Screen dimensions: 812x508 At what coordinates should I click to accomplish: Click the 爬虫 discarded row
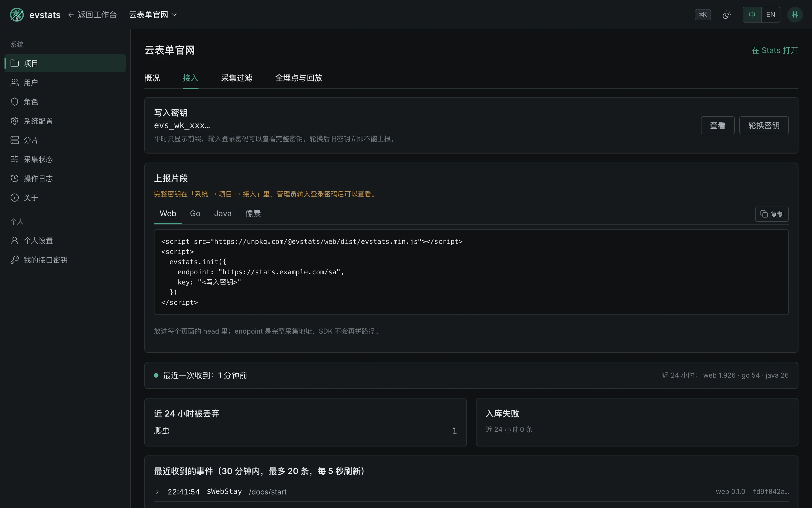(305, 431)
